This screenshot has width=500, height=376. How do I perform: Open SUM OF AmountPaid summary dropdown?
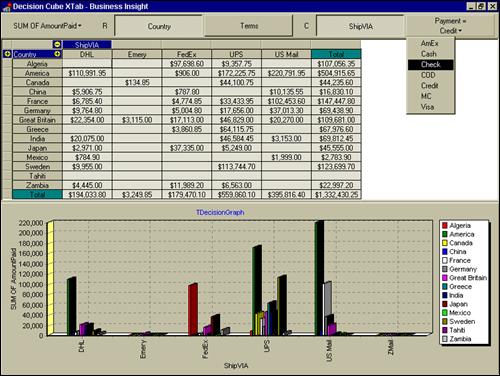[47, 26]
